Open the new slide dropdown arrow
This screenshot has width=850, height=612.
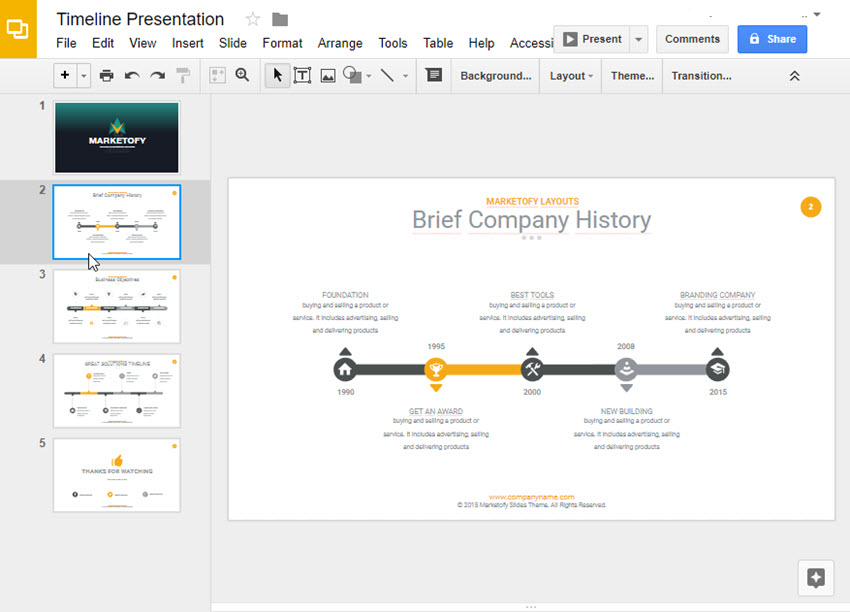point(82,75)
